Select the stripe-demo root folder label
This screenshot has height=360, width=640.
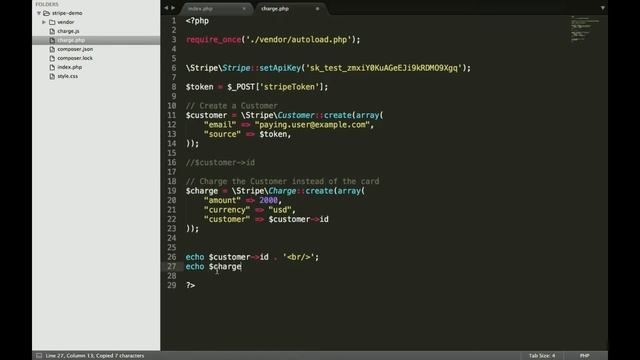(x=67, y=13)
